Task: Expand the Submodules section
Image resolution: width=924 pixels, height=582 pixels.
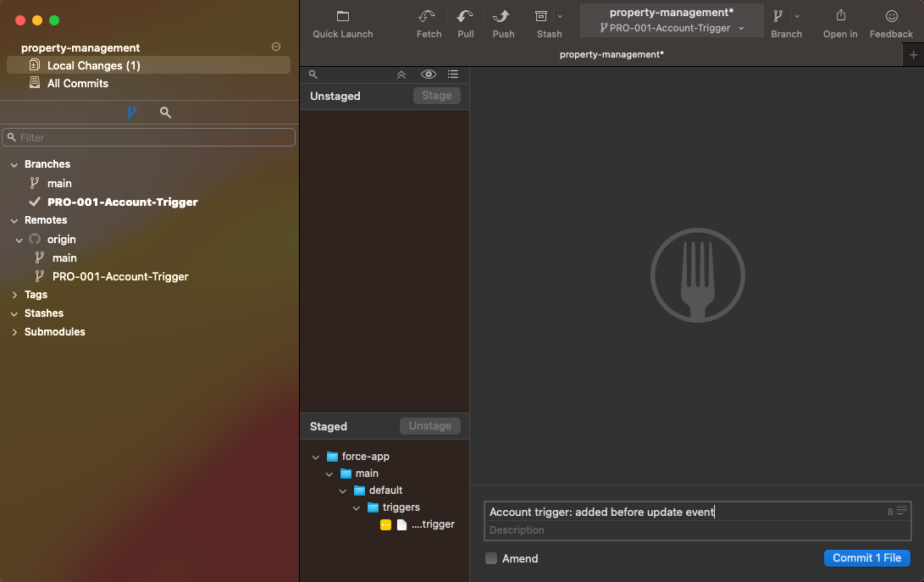Action: pyautogui.click(x=14, y=332)
